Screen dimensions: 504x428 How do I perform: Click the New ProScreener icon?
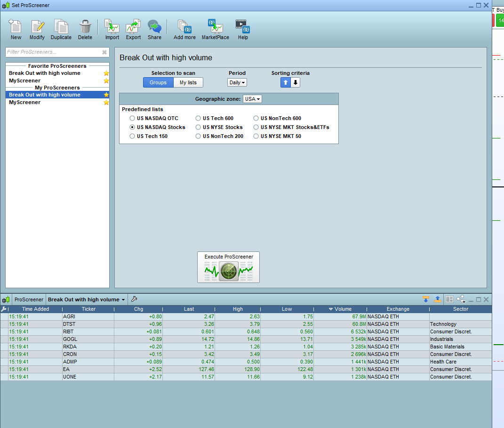pos(16,29)
